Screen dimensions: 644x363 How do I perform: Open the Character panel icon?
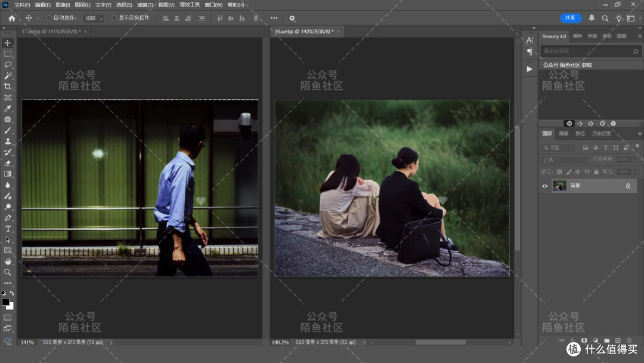(530, 40)
